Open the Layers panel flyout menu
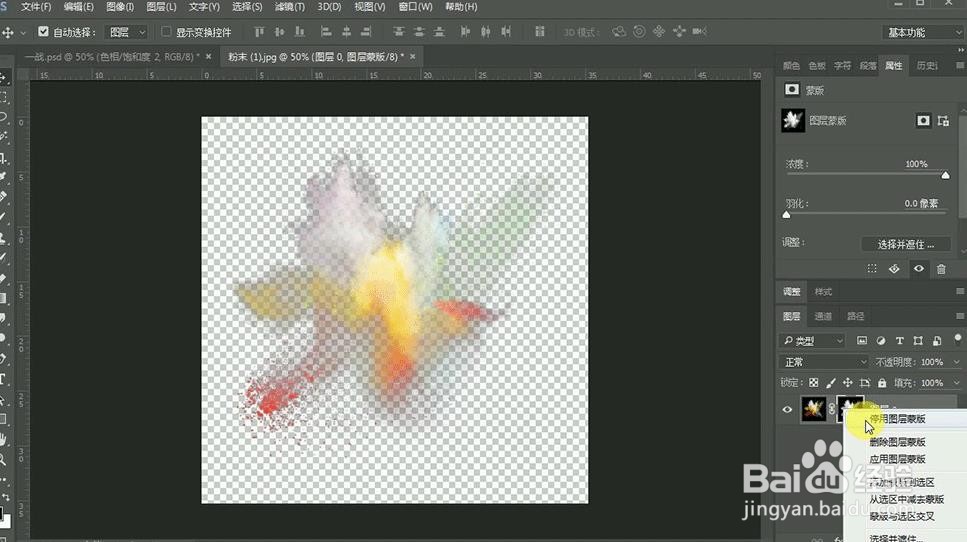This screenshot has height=542, width=967. click(960, 316)
